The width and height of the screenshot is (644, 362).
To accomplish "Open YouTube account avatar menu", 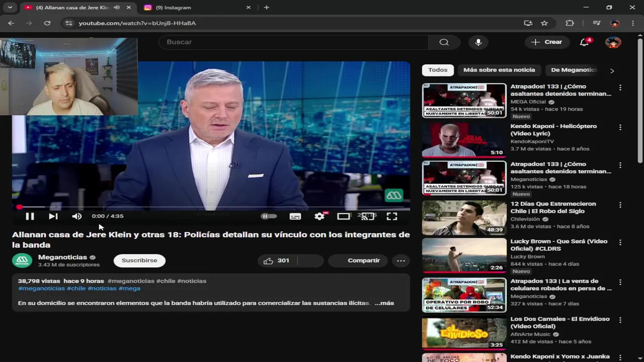I will point(613,42).
